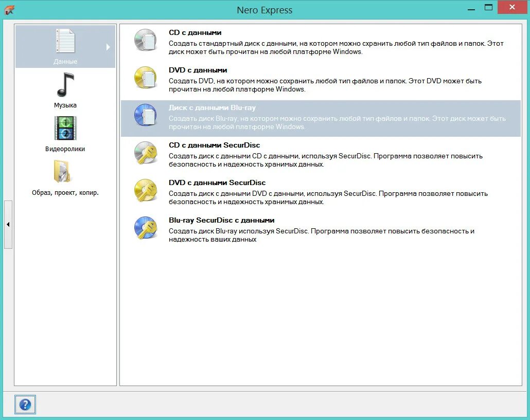The height and width of the screenshot is (420, 530).
Task: Switch to the Видеоролики category label
Action: coord(65,149)
